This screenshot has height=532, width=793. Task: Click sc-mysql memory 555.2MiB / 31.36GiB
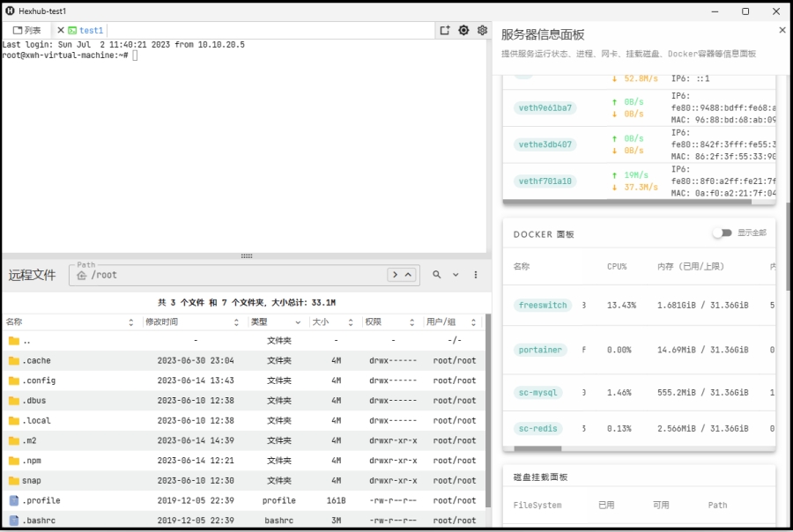coord(703,393)
